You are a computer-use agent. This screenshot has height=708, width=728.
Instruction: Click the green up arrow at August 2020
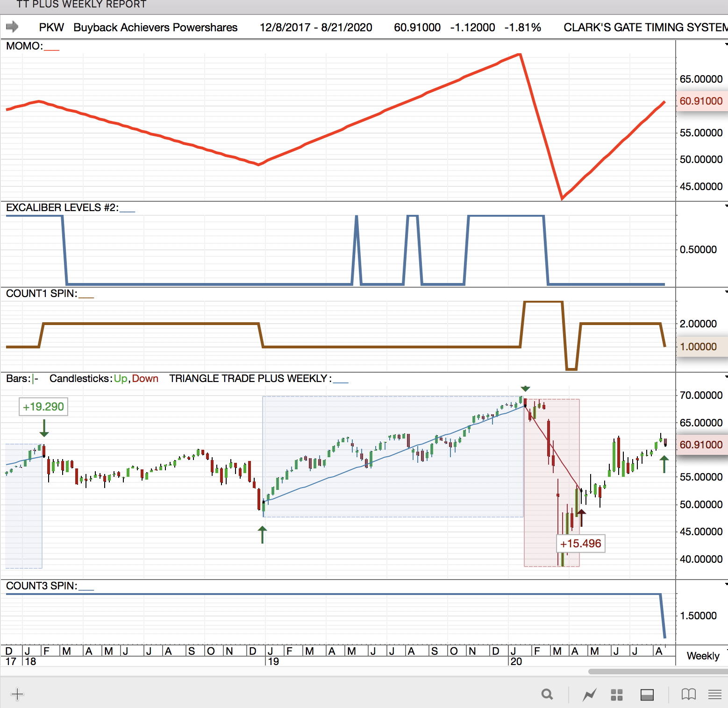664,464
